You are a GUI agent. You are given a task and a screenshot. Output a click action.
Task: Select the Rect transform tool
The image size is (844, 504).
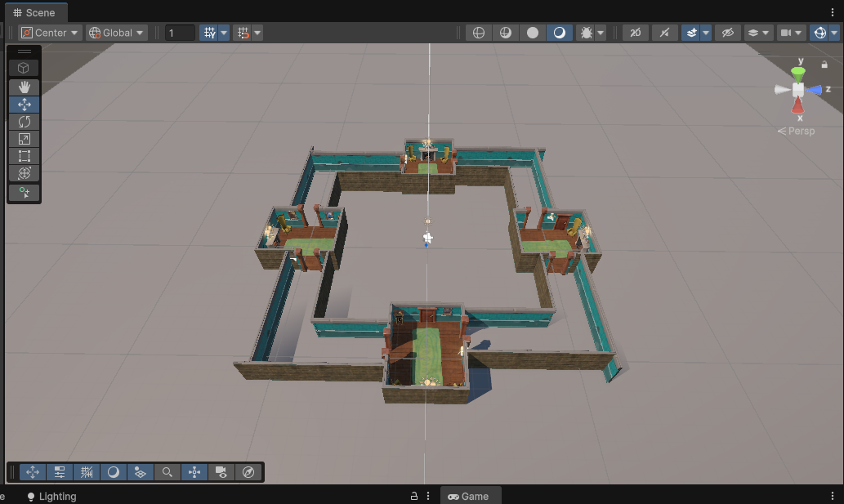coord(24,156)
